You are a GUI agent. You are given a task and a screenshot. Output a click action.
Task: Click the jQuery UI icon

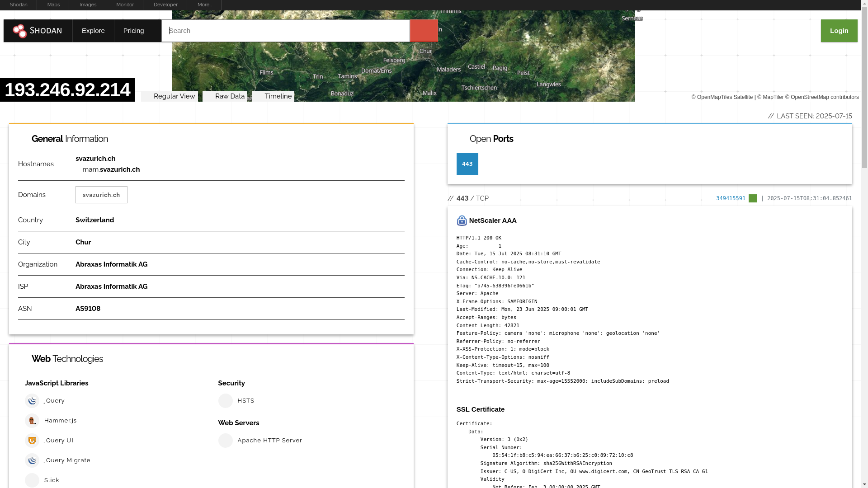[32, 441]
